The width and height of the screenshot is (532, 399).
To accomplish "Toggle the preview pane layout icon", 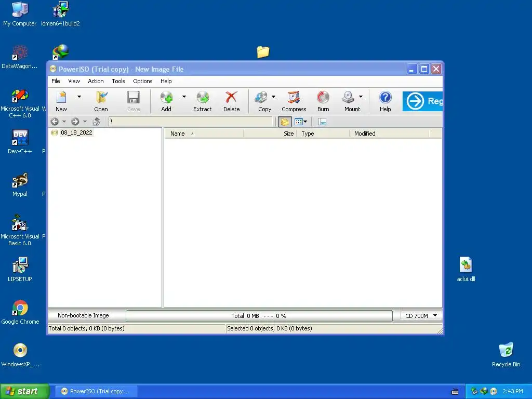I will [322, 122].
